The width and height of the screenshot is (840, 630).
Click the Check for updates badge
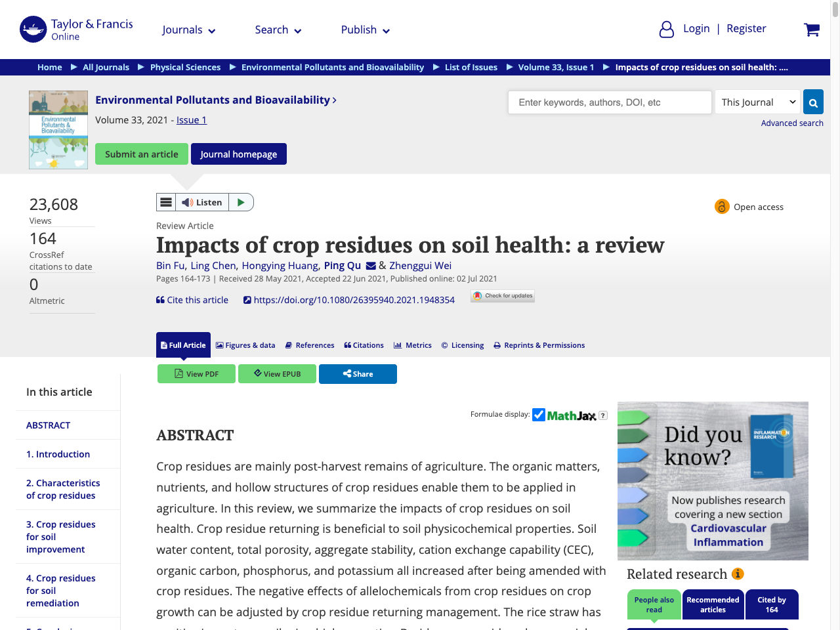click(502, 295)
